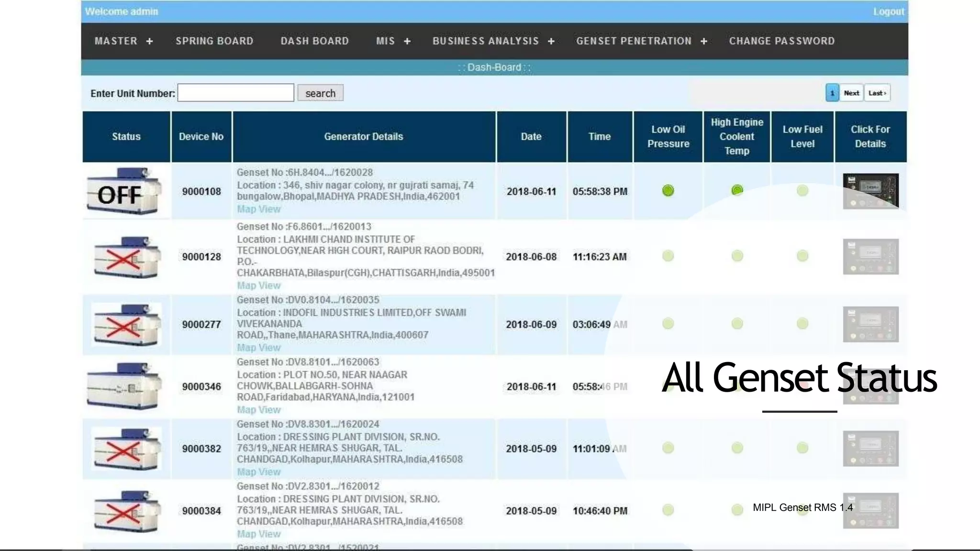Image resolution: width=980 pixels, height=551 pixels.
Task: Click Low Fuel Level indicator for 9000382
Action: 802,448
